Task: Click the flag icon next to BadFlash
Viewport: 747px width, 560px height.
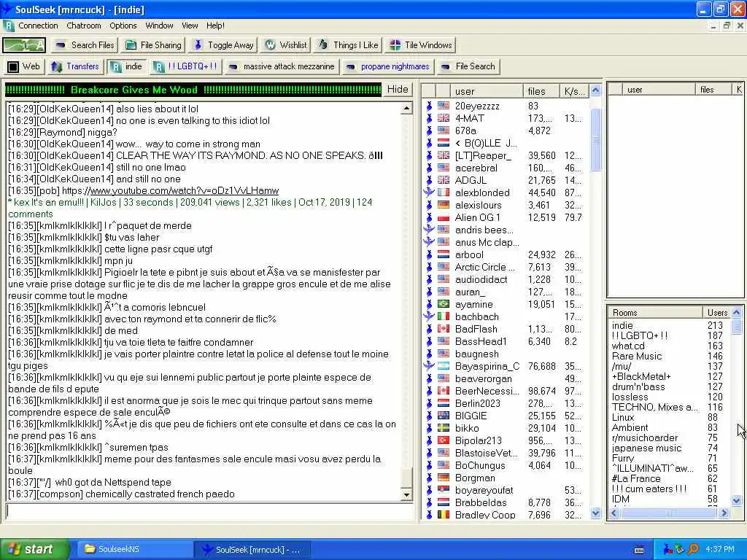Action: [x=444, y=329]
